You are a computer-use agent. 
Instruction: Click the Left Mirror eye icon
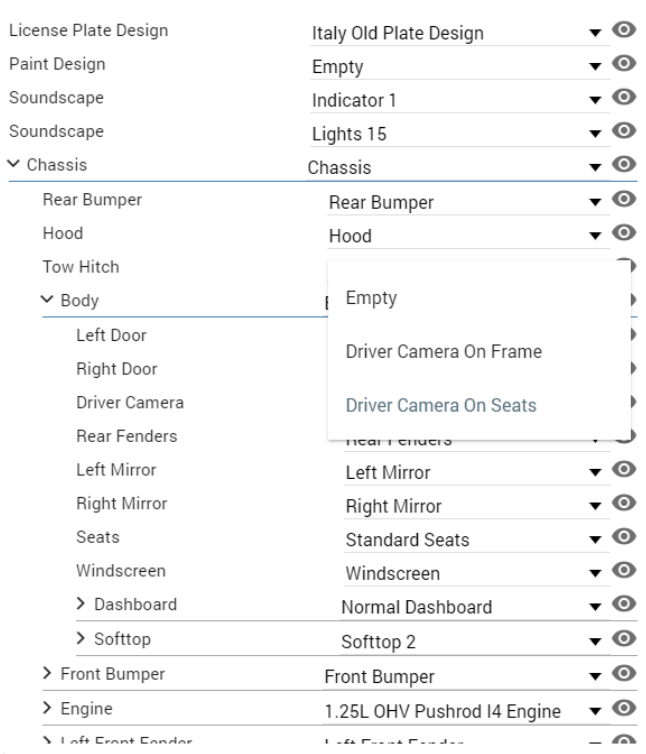[x=624, y=469]
